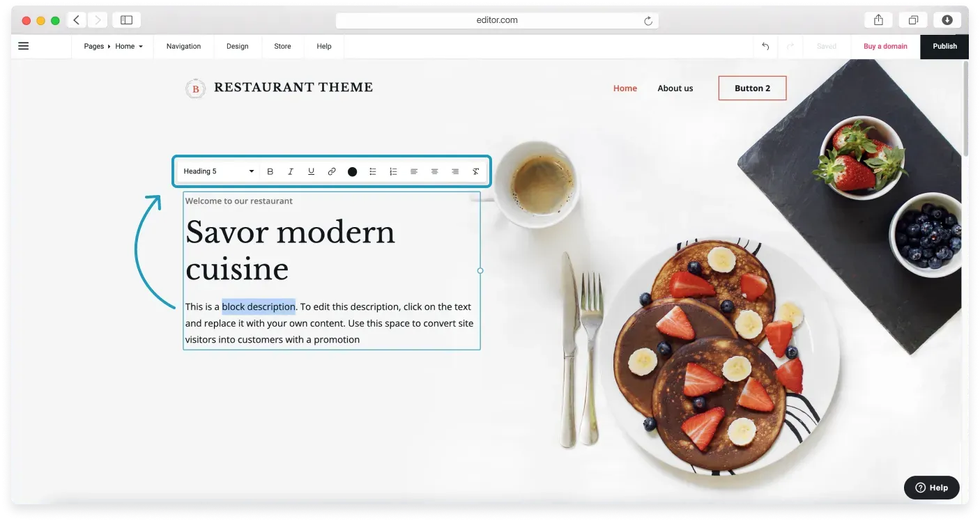980x521 pixels.
Task: Reload the page
Action: coord(648,21)
